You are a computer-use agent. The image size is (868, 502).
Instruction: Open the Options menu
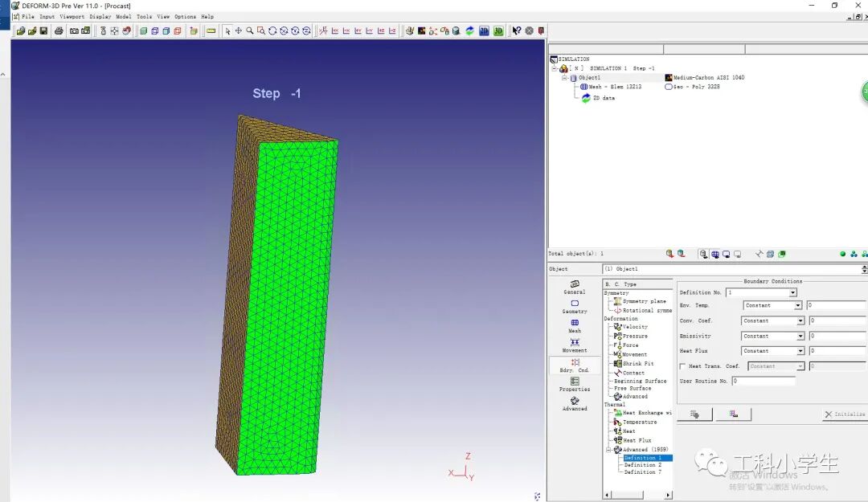pyautogui.click(x=186, y=17)
